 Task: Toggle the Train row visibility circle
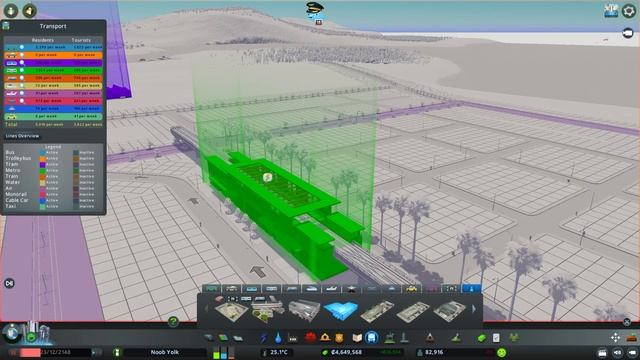click(x=22, y=78)
